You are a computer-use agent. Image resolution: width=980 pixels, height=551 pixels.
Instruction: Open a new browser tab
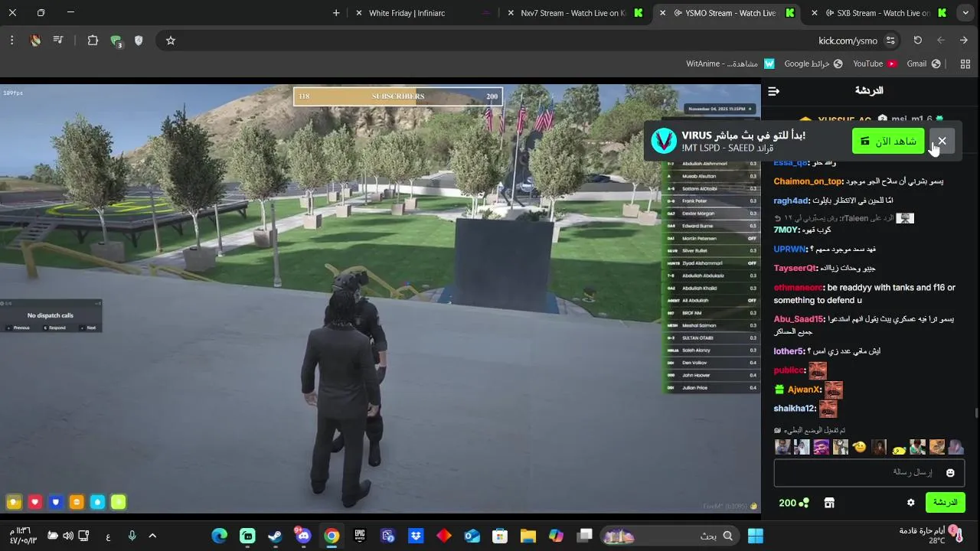tap(335, 13)
